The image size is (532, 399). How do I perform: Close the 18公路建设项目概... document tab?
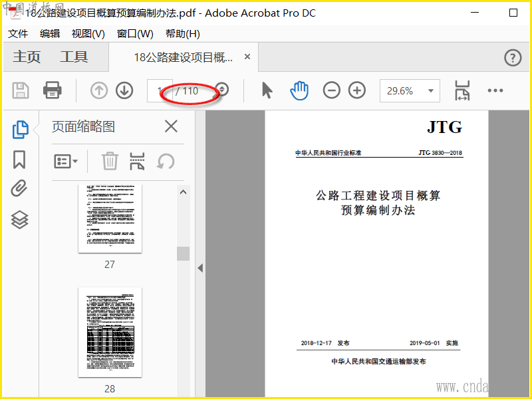pos(247,57)
